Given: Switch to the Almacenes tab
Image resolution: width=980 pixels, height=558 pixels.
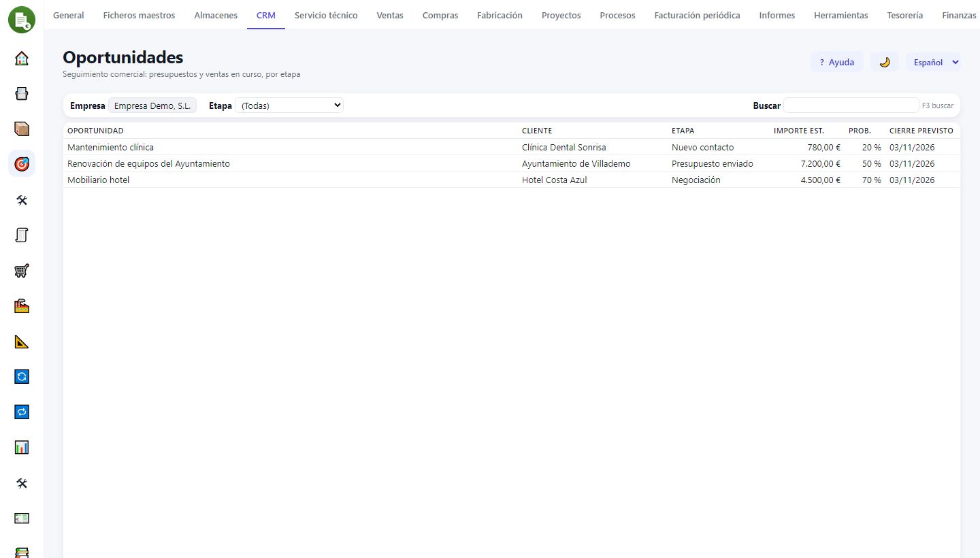Looking at the screenshot, I should [x=216, y=15].
